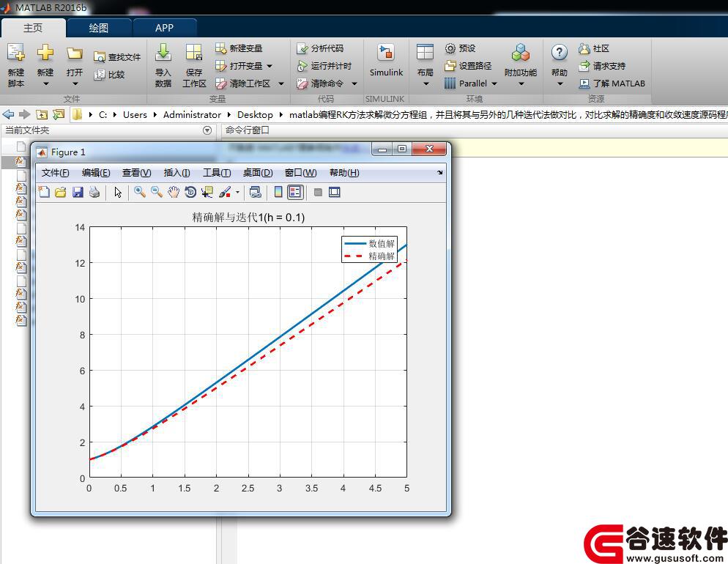
Task: Launch Simulink from ribbon
Action: click(x=386, y=60)
